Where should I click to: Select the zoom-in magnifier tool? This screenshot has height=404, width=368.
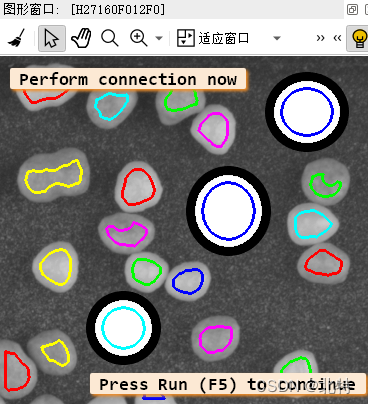(139, 38)
